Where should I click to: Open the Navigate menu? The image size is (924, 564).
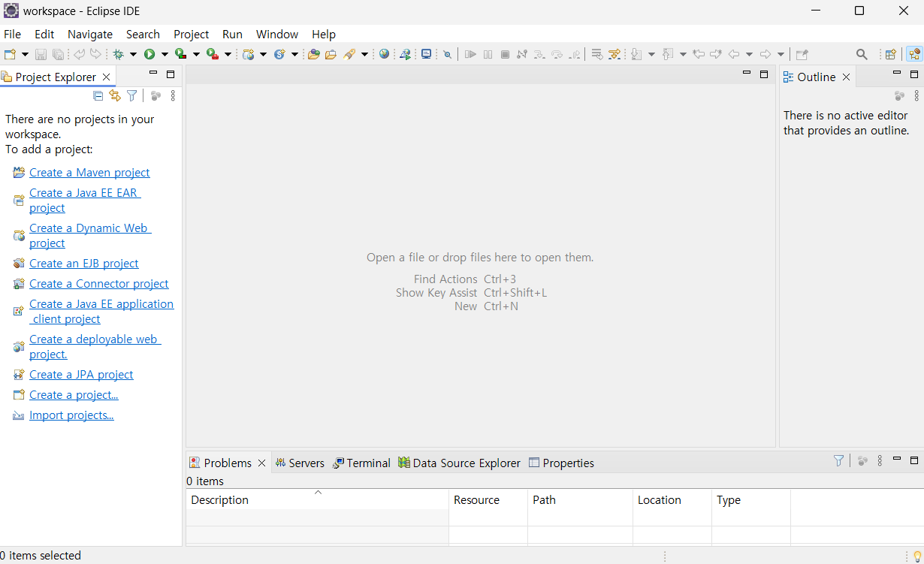90,34
